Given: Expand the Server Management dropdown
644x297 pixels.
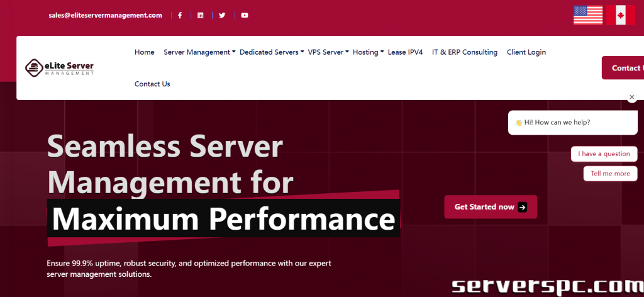Looking at the screenshot, I should pos(199,52).
